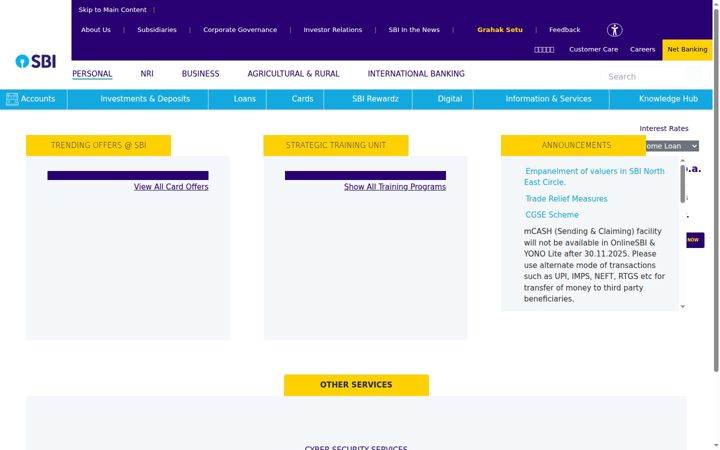Switch to the NRI tab

pos(147,73)
